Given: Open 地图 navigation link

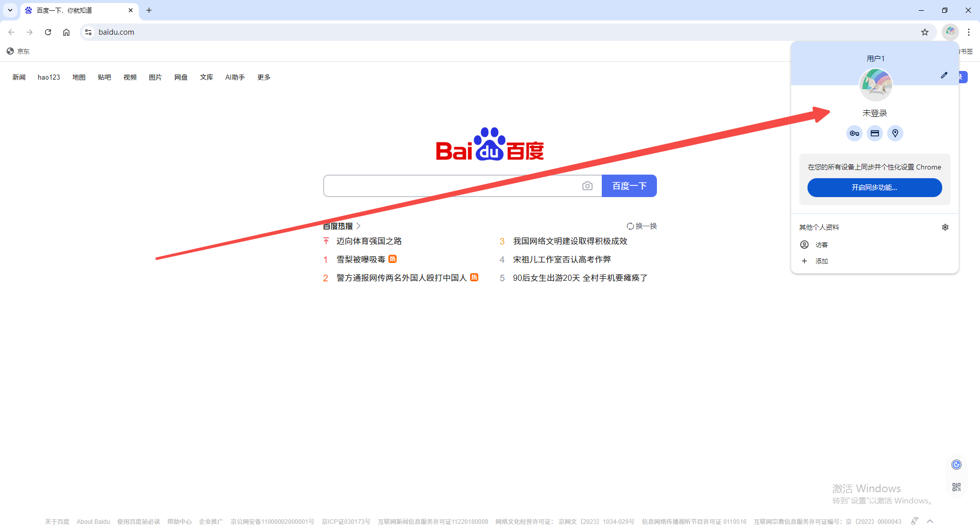Looking at the screenshot, I should 79,77.
